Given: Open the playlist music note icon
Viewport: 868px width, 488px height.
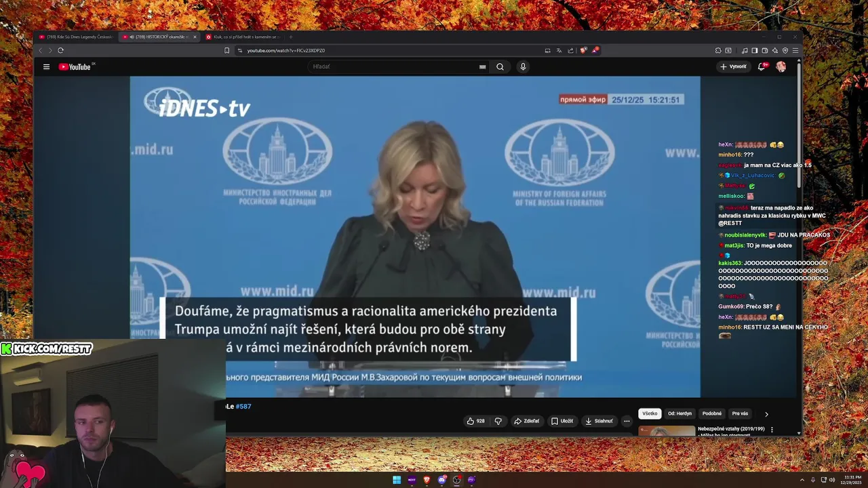Looking at the screenshot, I should (745, 50).
